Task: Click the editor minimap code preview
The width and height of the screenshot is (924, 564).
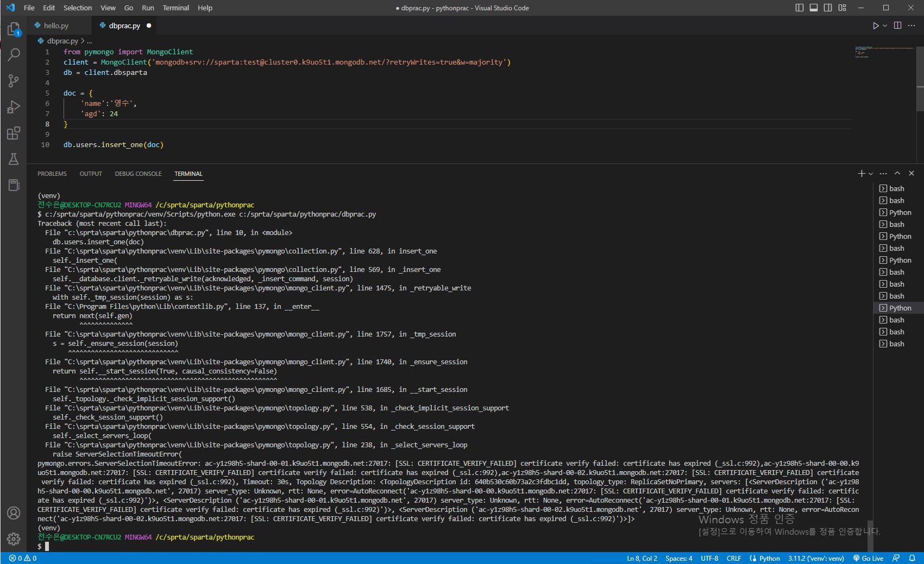Action: click(884, 52)
